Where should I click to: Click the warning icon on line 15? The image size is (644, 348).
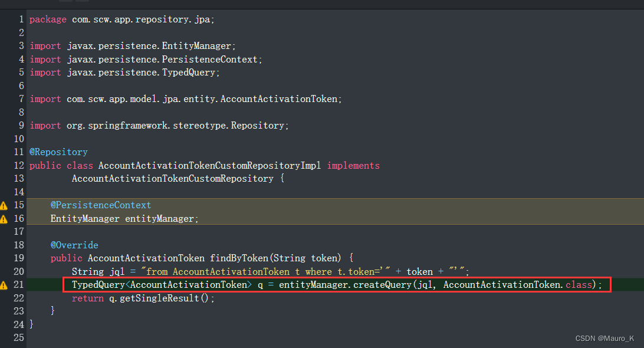coord(4,205)
